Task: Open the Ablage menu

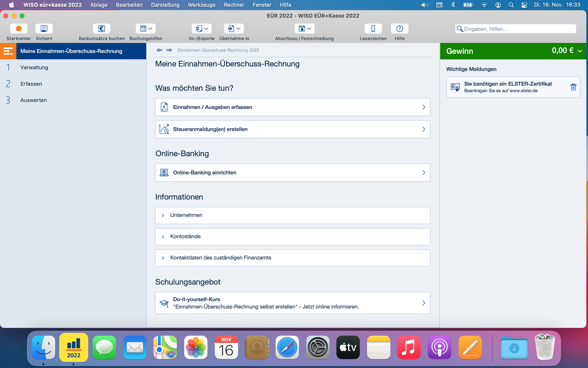Action: tap(99, 5)
